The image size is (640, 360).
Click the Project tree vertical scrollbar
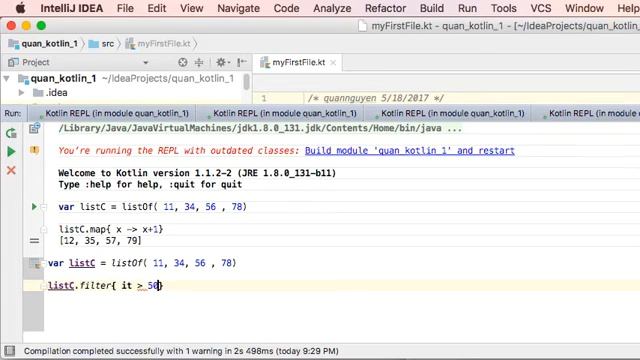tap(247, 82)
